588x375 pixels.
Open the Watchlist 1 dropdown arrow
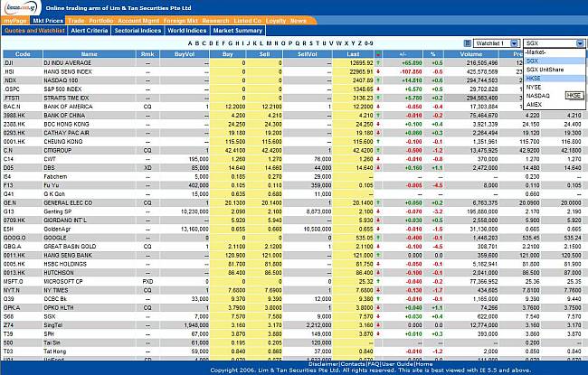pos(515,43)
